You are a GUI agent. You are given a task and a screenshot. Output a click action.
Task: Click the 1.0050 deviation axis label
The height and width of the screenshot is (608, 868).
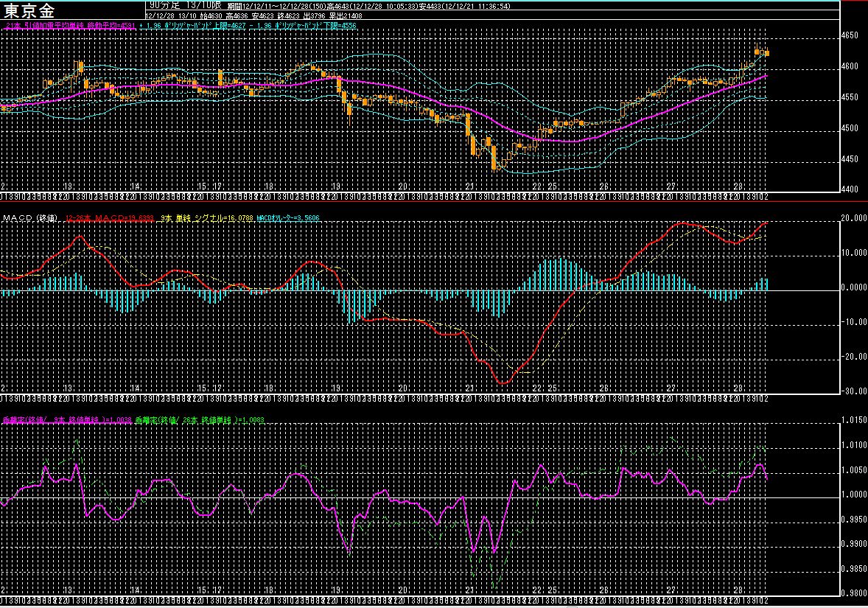click(x=853, y=470)
